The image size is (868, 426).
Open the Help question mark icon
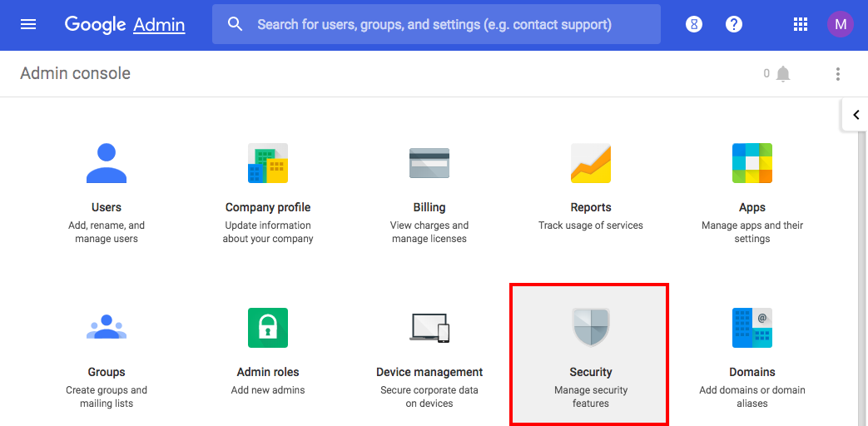734,24
